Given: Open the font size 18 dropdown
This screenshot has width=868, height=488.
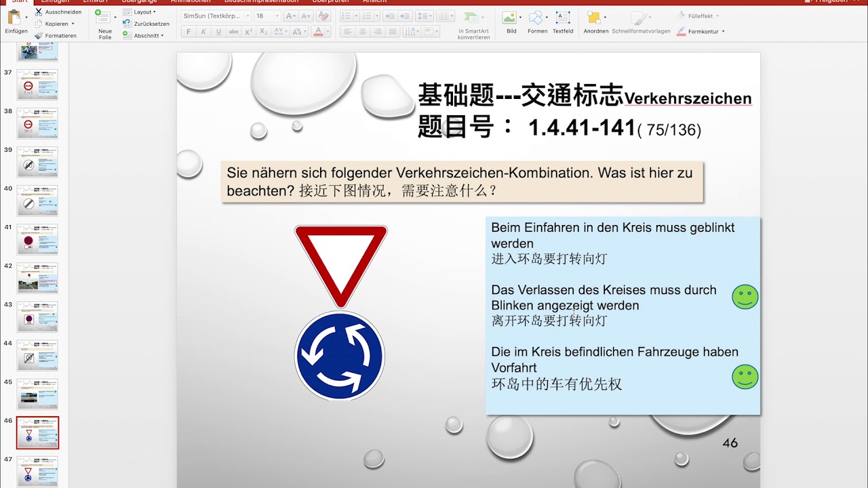Looking at the screenshot, I should click(277, 16).
